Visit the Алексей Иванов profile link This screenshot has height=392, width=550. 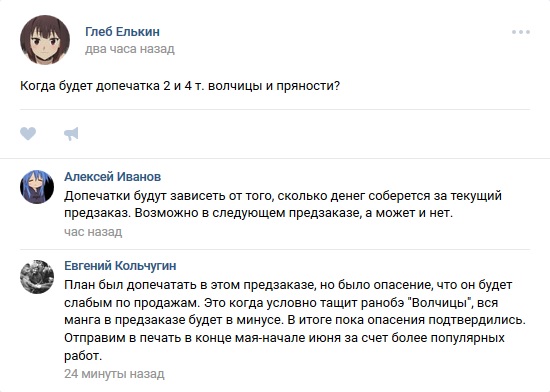click(113, 177)
